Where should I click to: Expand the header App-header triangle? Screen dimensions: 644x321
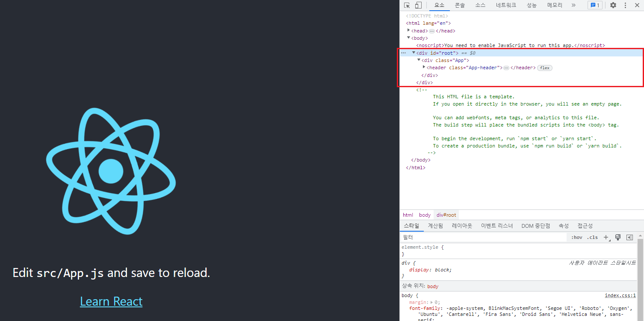point(424,67)
